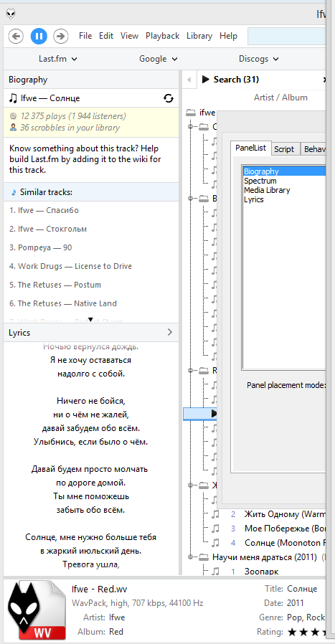
Task: Click similar track Work Drugs — License to Drive
Action: point(71,266)
